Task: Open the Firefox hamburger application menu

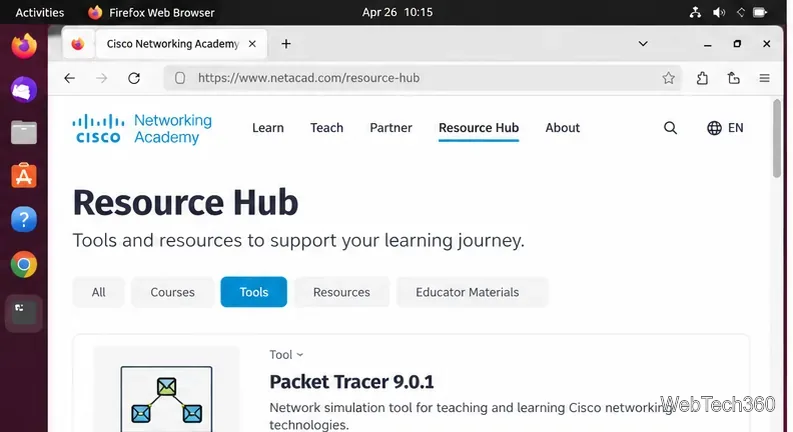Action: pos(764,78)
